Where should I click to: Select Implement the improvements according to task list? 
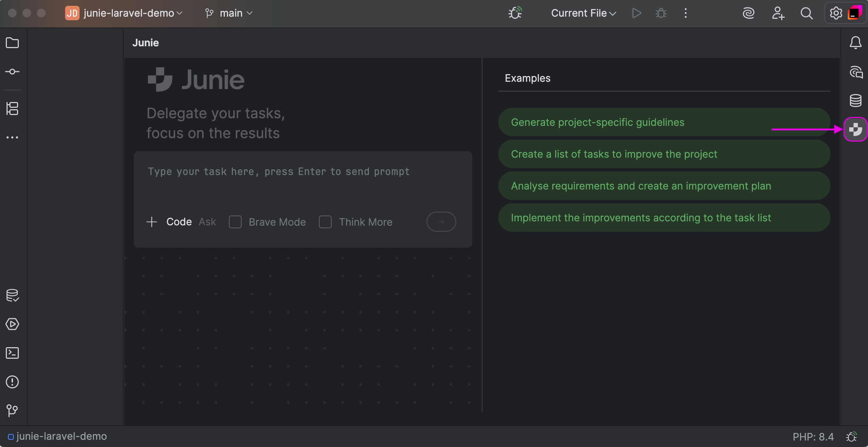pyautogui.click(x=664, y=218)
